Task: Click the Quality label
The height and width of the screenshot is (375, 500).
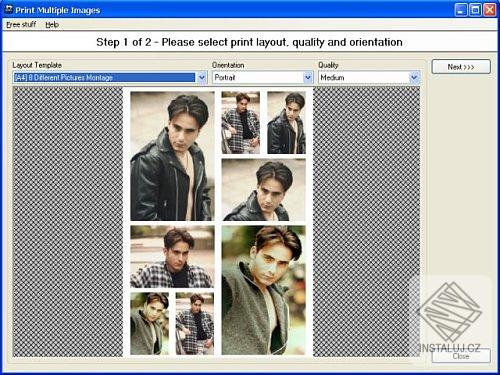Action: click(328, 65)
